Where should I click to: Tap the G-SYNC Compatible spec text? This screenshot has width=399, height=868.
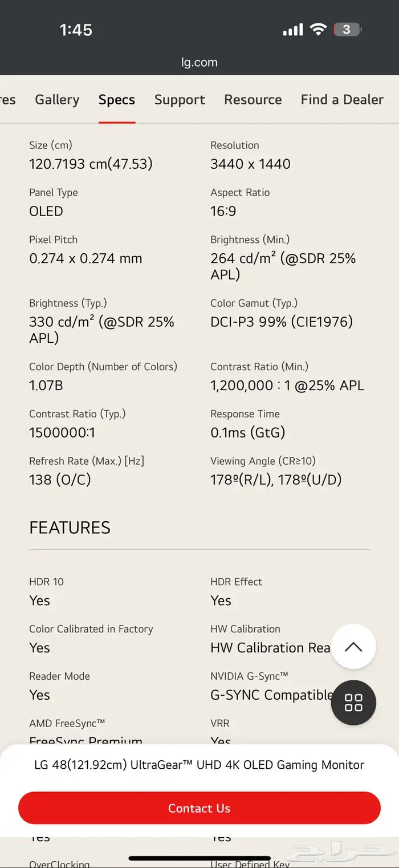(x=271, y=695)
